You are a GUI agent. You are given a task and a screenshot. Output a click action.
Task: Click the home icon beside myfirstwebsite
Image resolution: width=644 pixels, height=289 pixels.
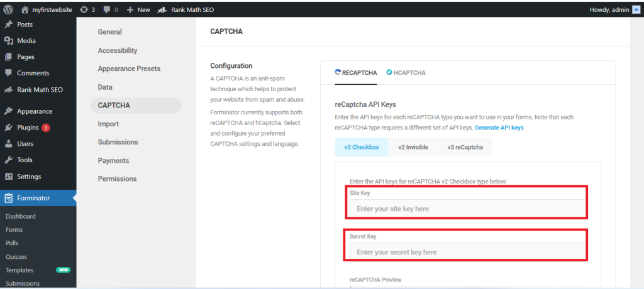pos(25,9)
